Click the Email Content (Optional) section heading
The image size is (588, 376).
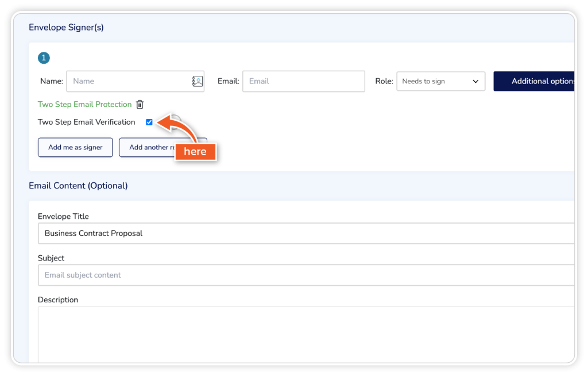click(x=78, y=186)
